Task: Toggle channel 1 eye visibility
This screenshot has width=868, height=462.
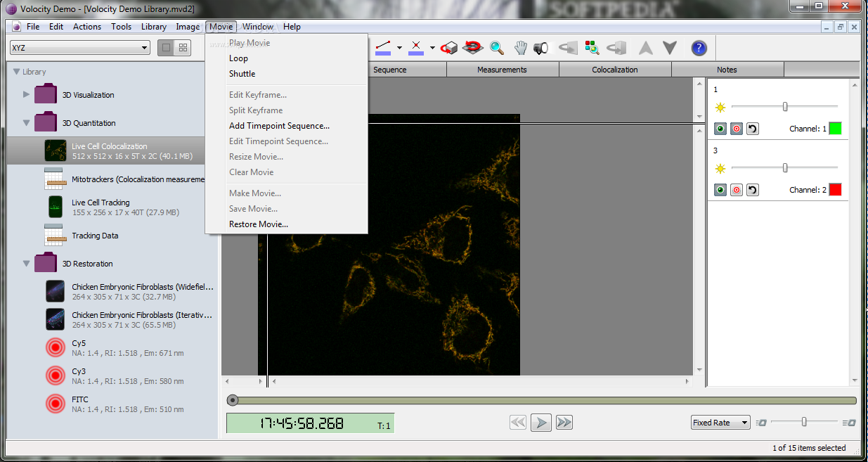Action: pyautogui.click(x=720, y=129)
